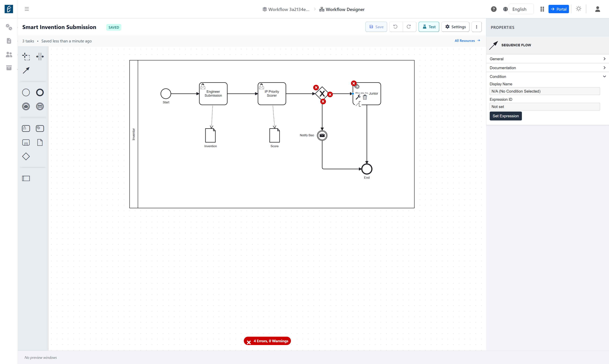This screenshot has width=609, height=364.
Task: Open the Portal link button
Action: (559, 9)
